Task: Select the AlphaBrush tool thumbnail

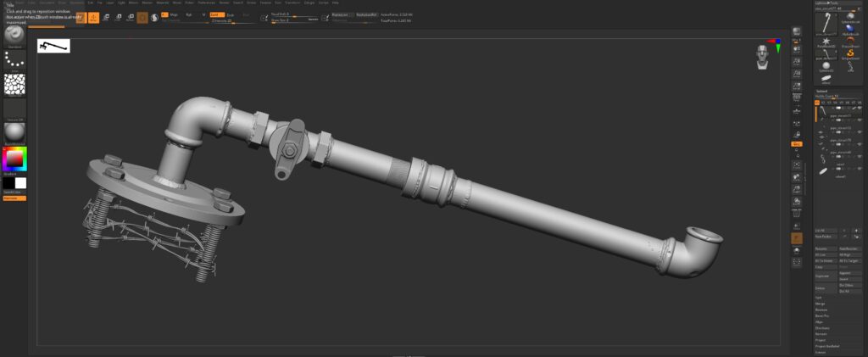Action: (x=851, y=29)
